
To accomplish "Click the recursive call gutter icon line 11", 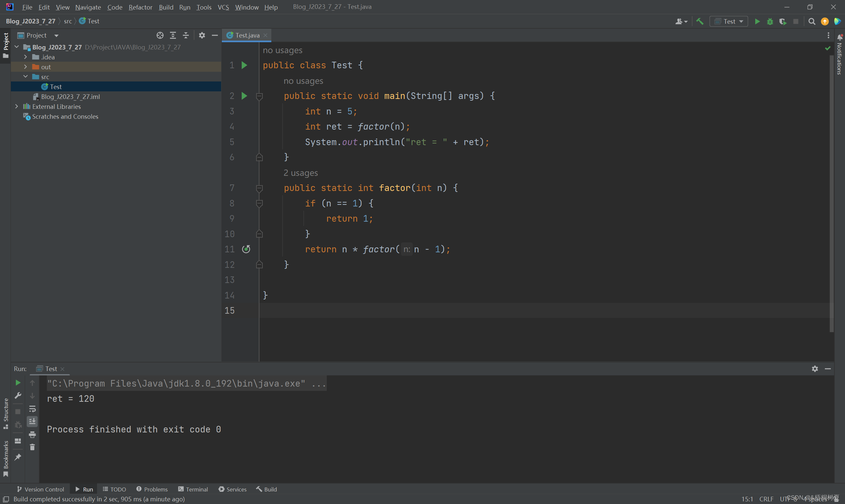I will click(246, 248).
